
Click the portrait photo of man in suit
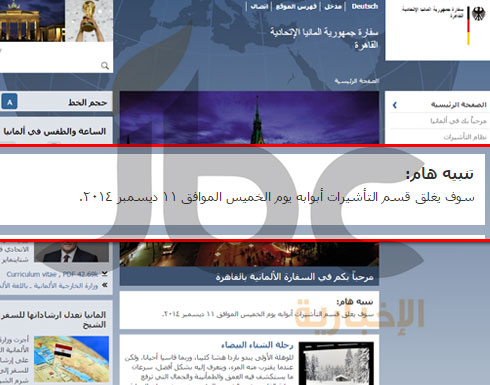[x=71, y=252]
